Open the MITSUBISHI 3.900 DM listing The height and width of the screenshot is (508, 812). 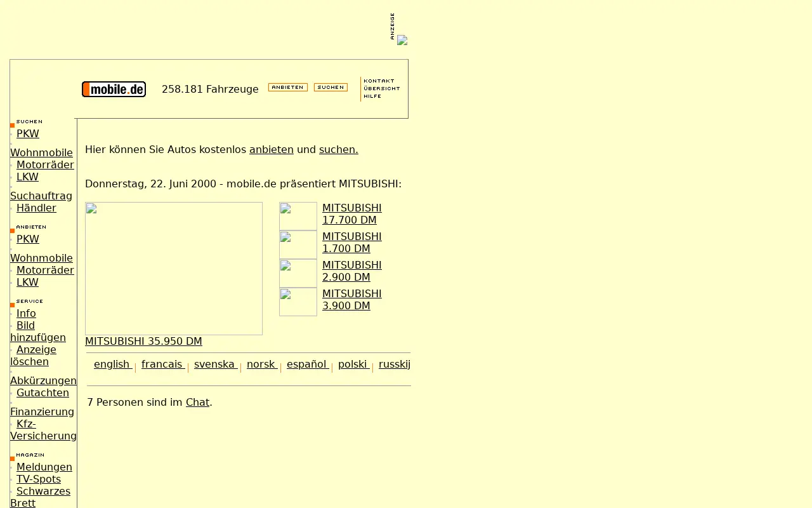(x=352, y=300)
